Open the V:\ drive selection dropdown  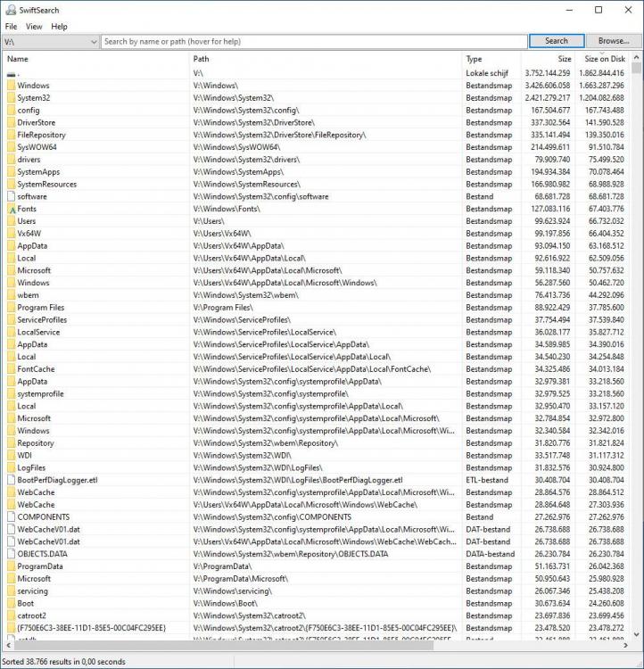pos(94,42)
